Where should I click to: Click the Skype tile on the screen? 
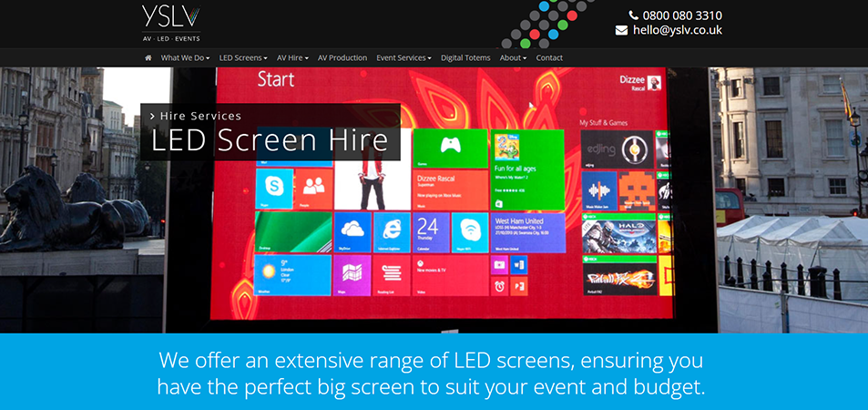[x=274, y=189]
